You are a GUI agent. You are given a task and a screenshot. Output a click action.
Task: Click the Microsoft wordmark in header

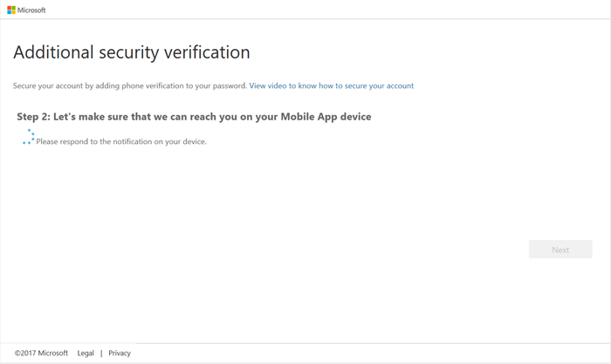click(31, 10)
